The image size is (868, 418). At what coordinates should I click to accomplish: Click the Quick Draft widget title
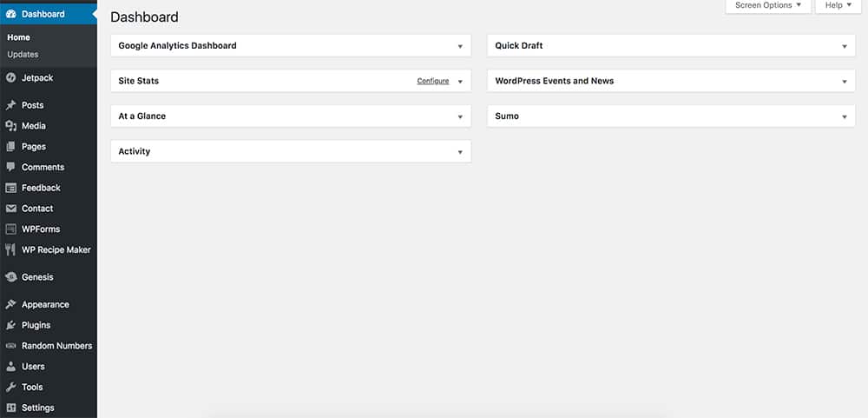click(519, 46)
